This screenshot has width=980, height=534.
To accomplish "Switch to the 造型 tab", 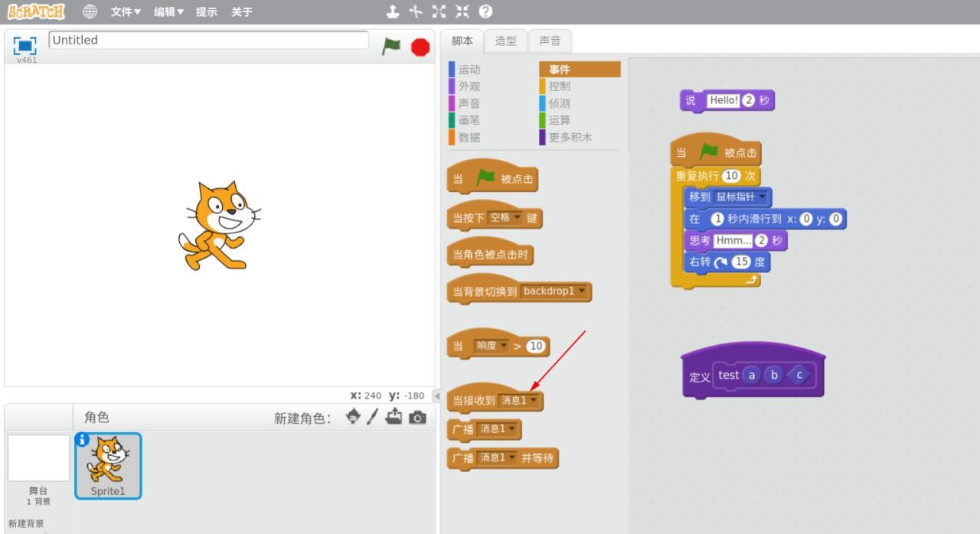I will point(506,41).
